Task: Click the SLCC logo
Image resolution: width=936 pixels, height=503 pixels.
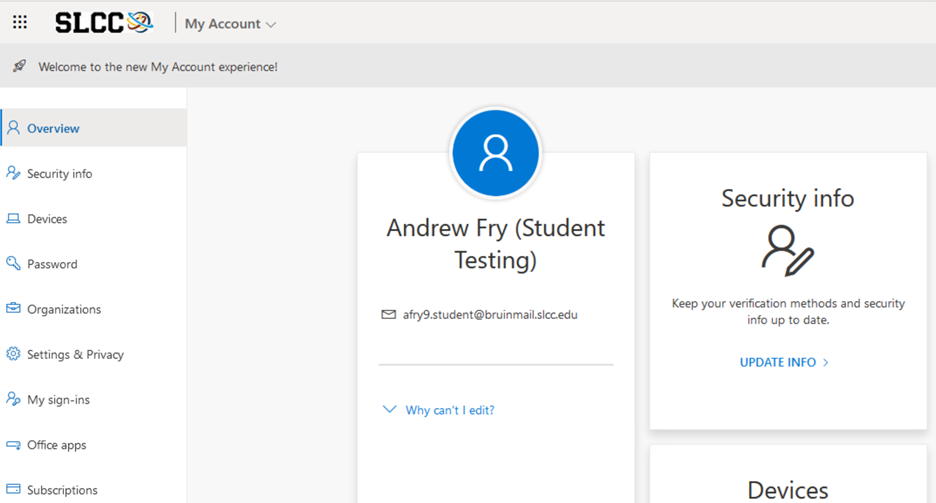Action: 104,23
